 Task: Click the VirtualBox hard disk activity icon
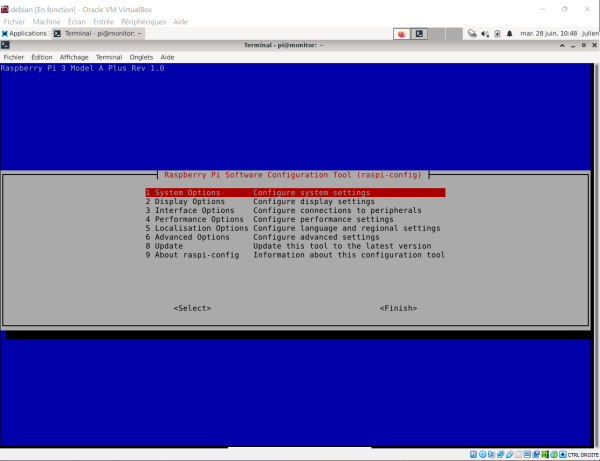pos(473,454)
